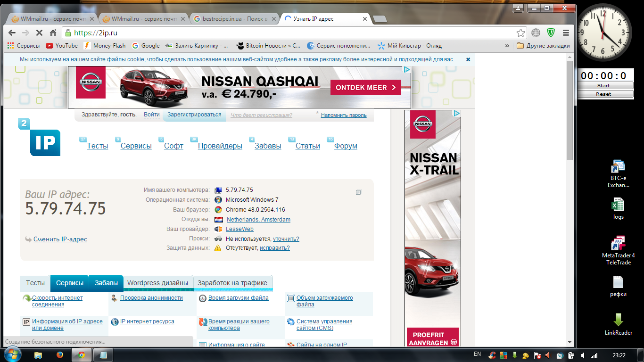Click the AdChoices icon on X-Trail banner
This screenshot has height=362, width=644.
pyautogui.click(x=457, y=114)
